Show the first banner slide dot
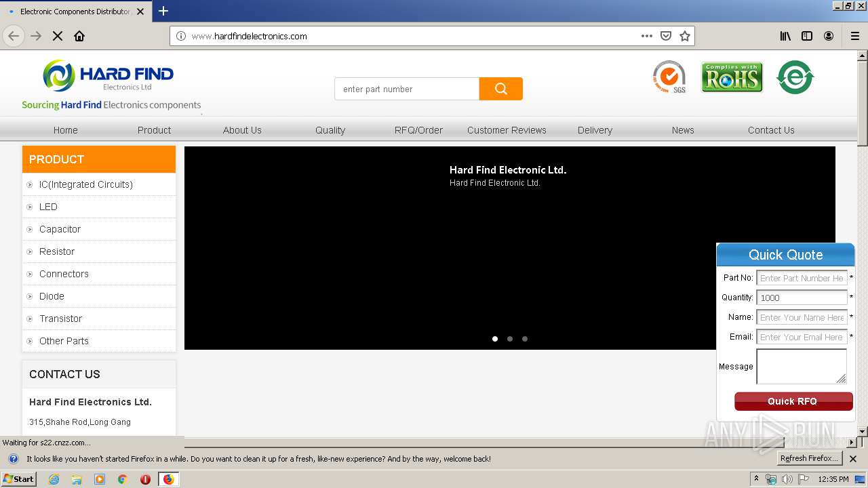This screenshot has height=488, width=868. [495, 339]
